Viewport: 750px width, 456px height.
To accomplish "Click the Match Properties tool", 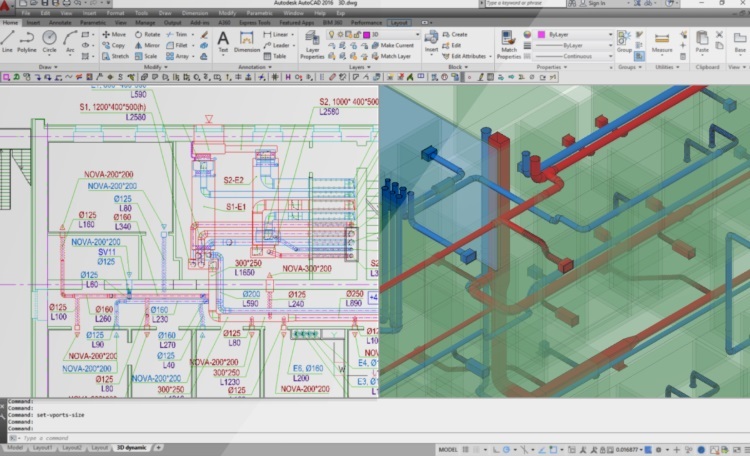I will (x=509, y=42).
